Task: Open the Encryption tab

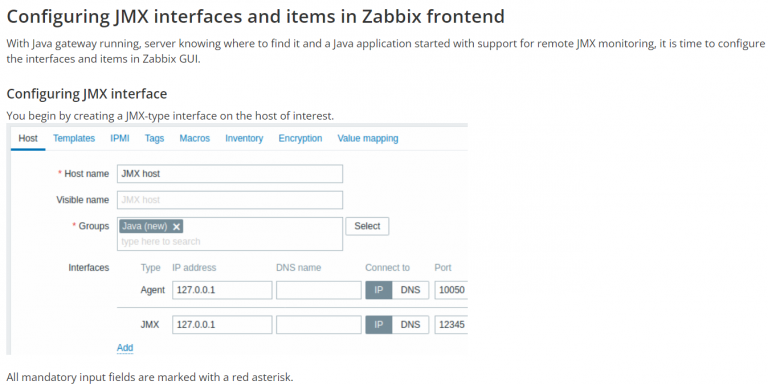Action: (x=300, y=139)
